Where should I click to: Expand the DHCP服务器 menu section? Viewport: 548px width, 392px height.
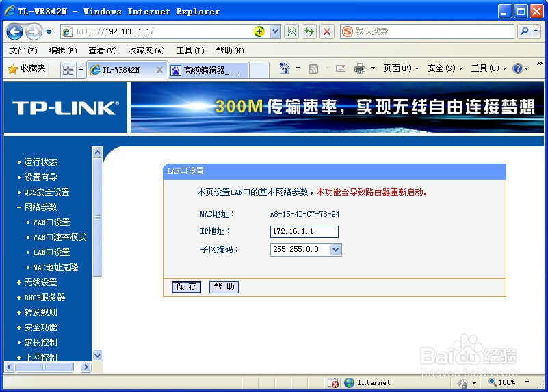pos(44,298)
